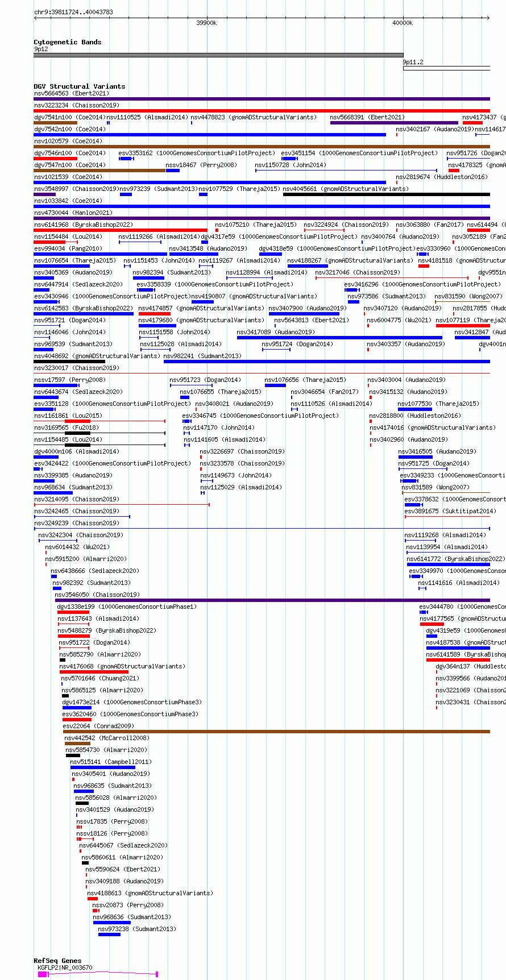506x980 pixels.
Task: Click nsv6141772 (ByrskaBishop2022) variant label
Action: pos(456,559)
